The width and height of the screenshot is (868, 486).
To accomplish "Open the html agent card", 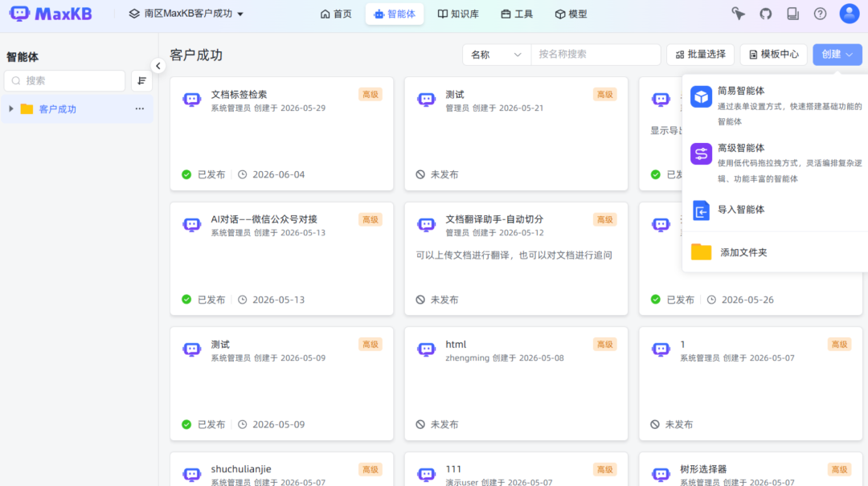I will pyautogui.click(x=516, y=384).
